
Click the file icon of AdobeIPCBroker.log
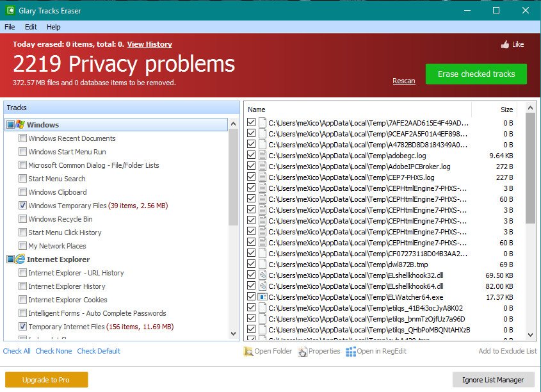coord(262,167)
